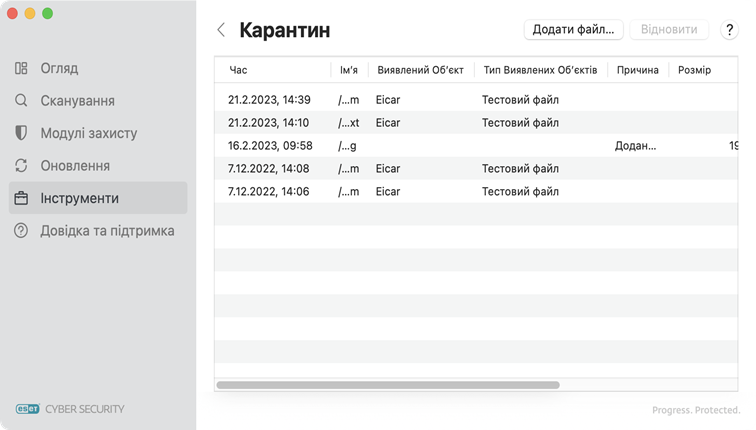Click the shield icon for Модулі захисту
Image resolution: width=756 pixels, height=430 pixels.
(21, 133)
